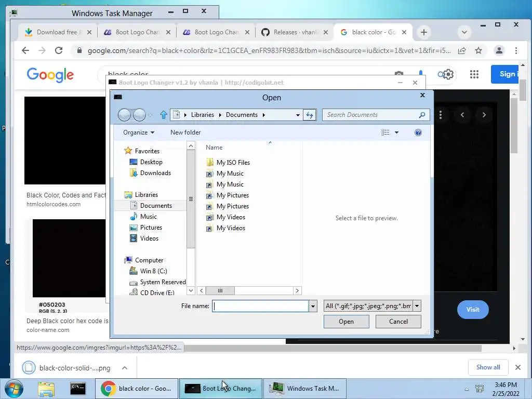532x399 pixels.
Task: Open the downloaded file options chevron
Action: pyautogui.click(x=125, y=368)
